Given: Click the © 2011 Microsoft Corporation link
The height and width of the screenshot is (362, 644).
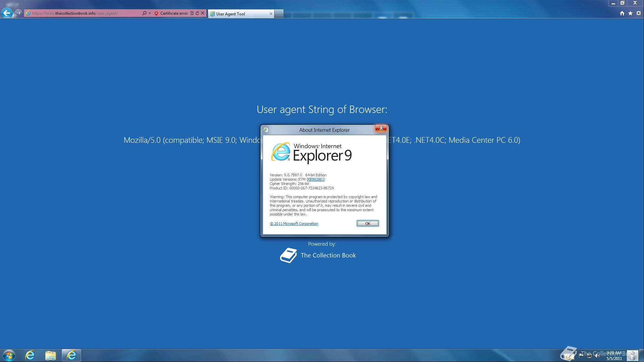Looking at the screenshot, I should [294, 224].
